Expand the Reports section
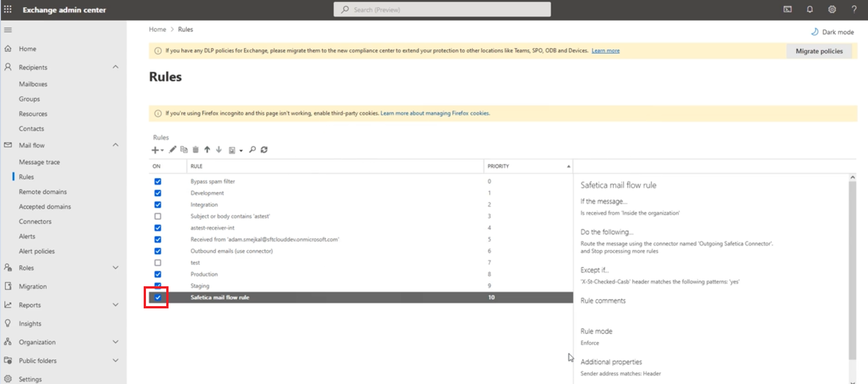868x384 pixels. pos(116,305)
